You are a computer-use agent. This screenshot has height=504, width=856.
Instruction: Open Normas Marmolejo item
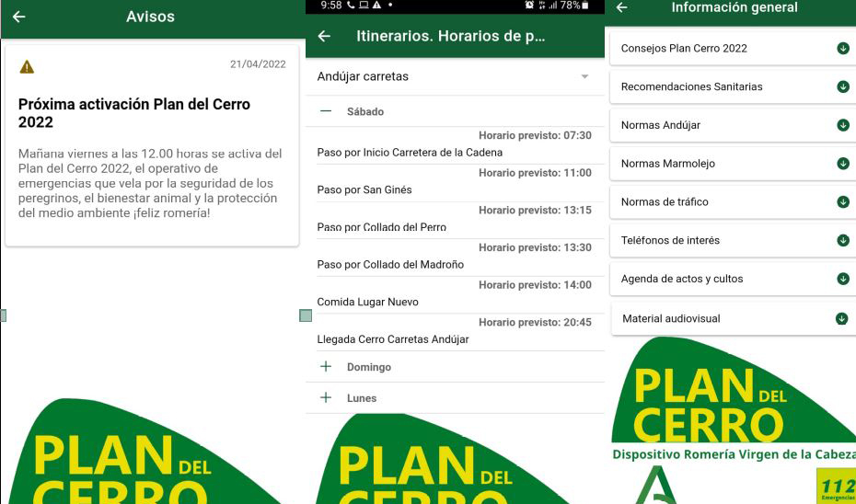tap(734, 164)
